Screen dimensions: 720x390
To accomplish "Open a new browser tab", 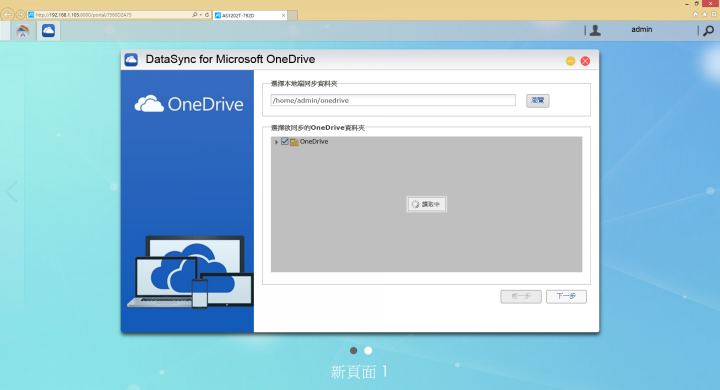I will pos(292,15).
